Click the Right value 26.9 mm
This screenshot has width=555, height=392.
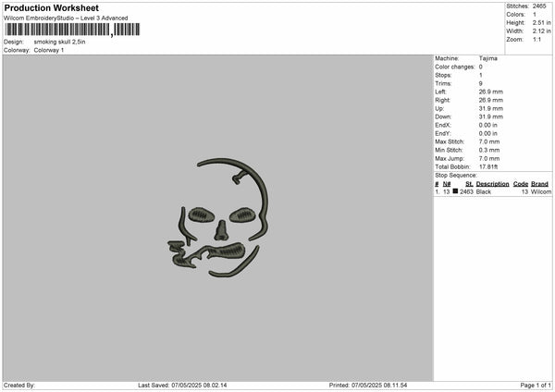point(491,100)
